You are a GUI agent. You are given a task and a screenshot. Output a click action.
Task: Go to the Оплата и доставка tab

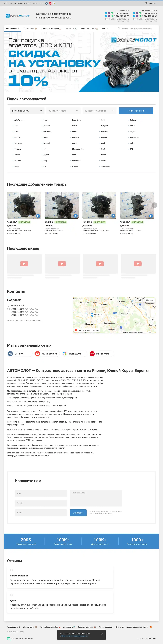[x=89, y=29]
